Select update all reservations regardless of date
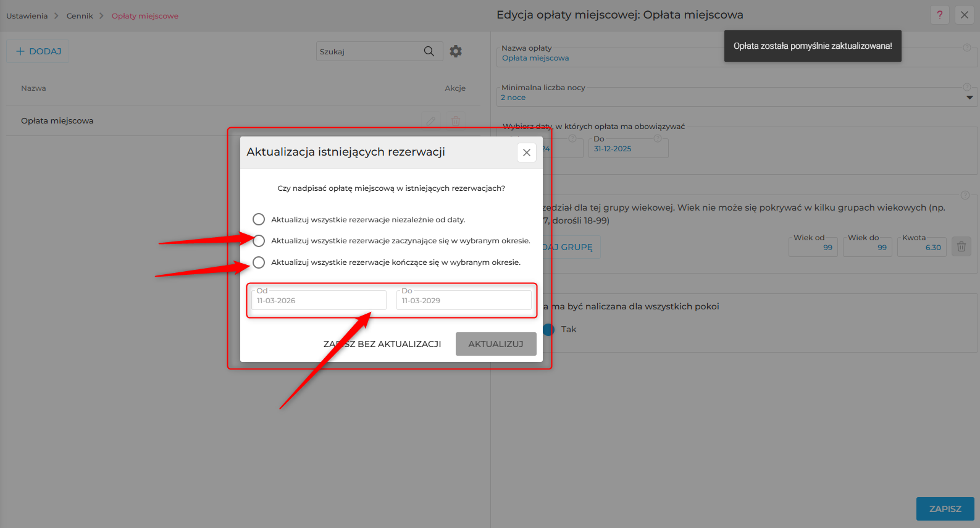This screenshot has width=980, height=528. pos(259,219)
